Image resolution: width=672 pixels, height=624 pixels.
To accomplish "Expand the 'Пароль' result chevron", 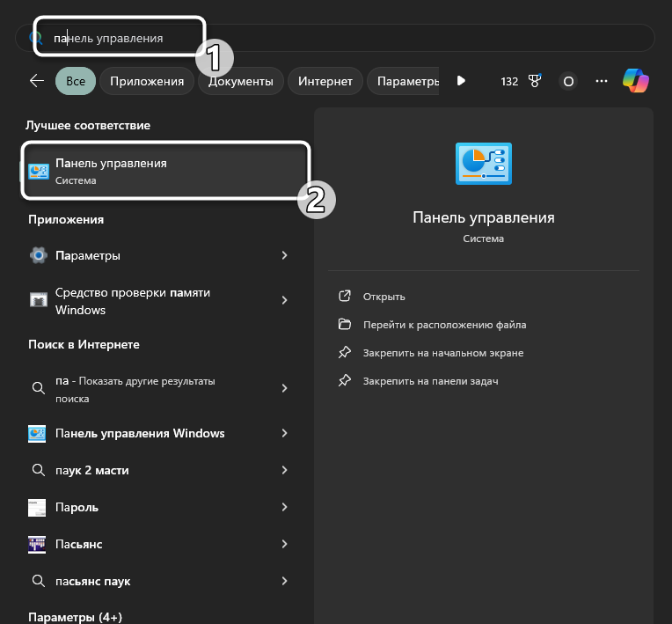I will pos(284,507).
